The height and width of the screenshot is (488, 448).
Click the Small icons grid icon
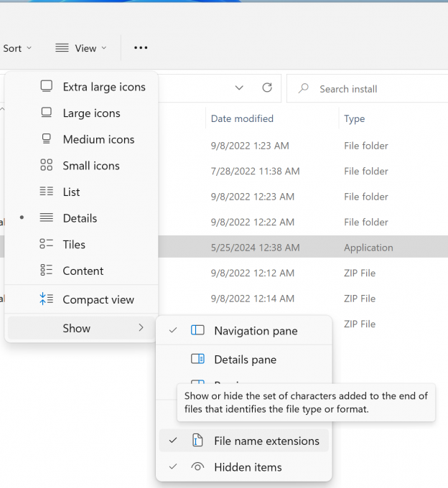click(47, 164)
